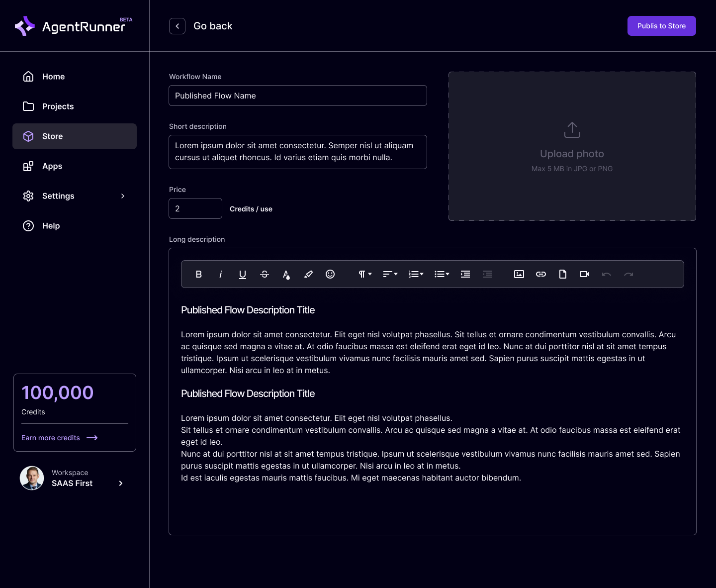Apply strikethrough formatting
The width and height of the screenshot is (716, 588).
coord(264,274)
